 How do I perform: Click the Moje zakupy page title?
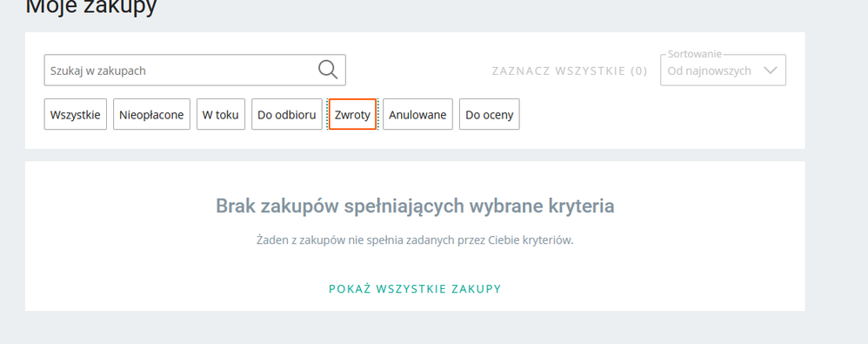pos(91,7)
